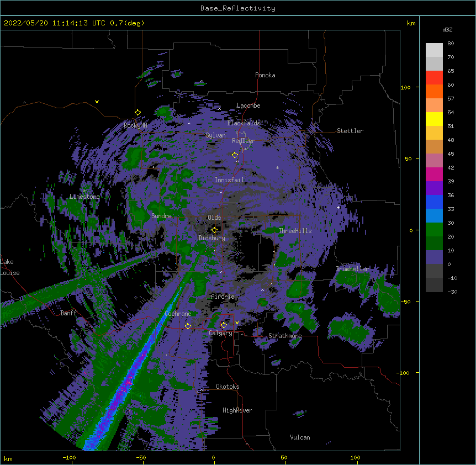The image size is (476, 465).
Task: Click the purple 10 dBZ legend swatch
Action: point(434,257)
